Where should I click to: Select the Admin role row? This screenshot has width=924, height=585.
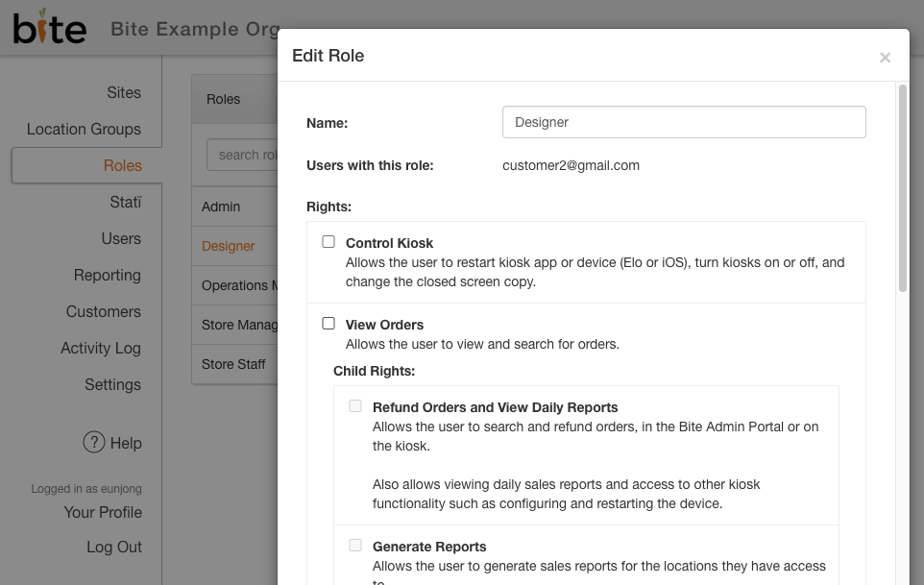tap(234, 207)
